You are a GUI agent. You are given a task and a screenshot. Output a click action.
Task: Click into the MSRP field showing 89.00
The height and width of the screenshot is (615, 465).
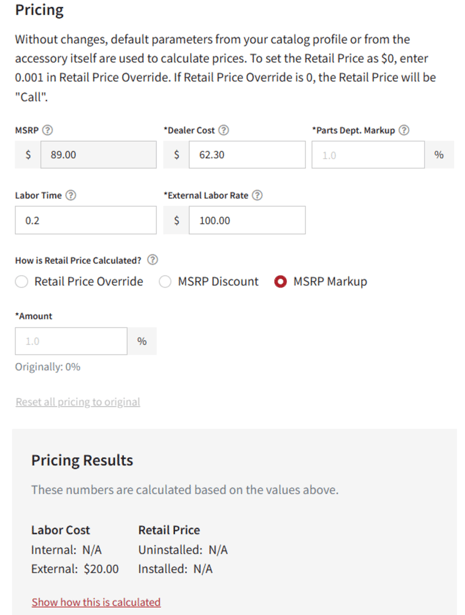click(x=98, y=155)
